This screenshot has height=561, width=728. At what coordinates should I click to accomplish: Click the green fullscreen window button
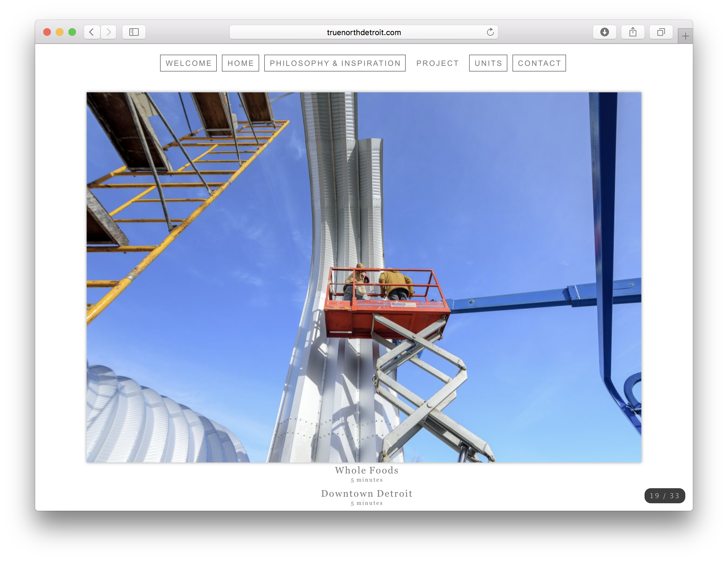pyautogui.click(x=72, y=32)
